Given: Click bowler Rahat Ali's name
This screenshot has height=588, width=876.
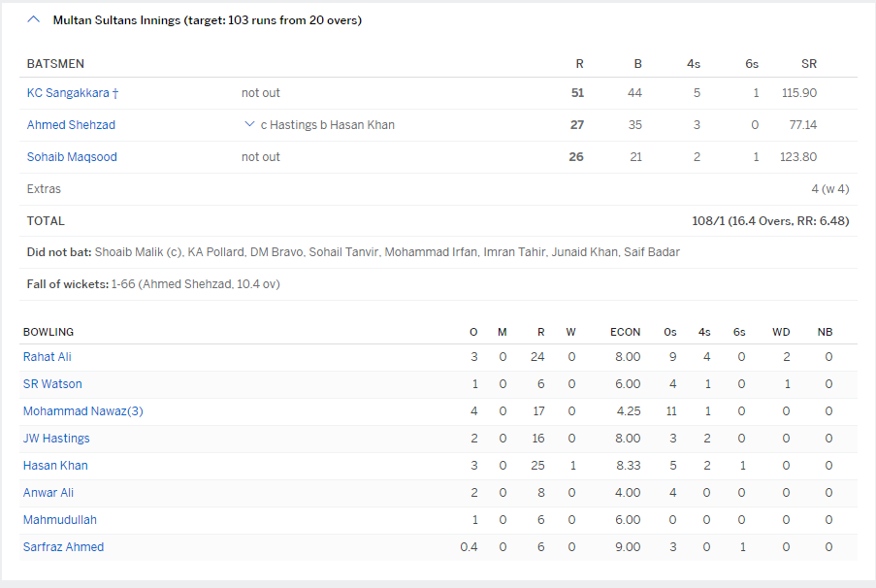Looking at the screenshot, I should point(48,357).
